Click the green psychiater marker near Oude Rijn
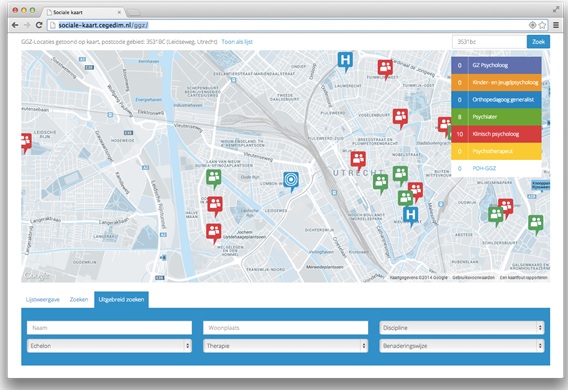The image size is (568, 391). pos(214,179)
